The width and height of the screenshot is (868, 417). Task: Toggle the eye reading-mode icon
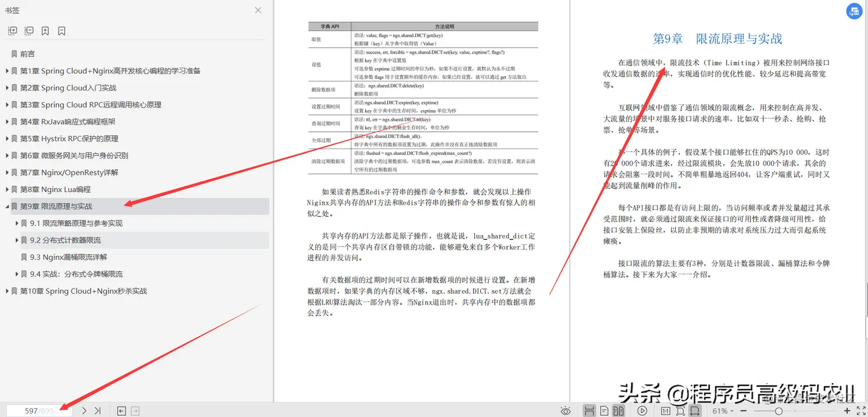tap(566, 411)
